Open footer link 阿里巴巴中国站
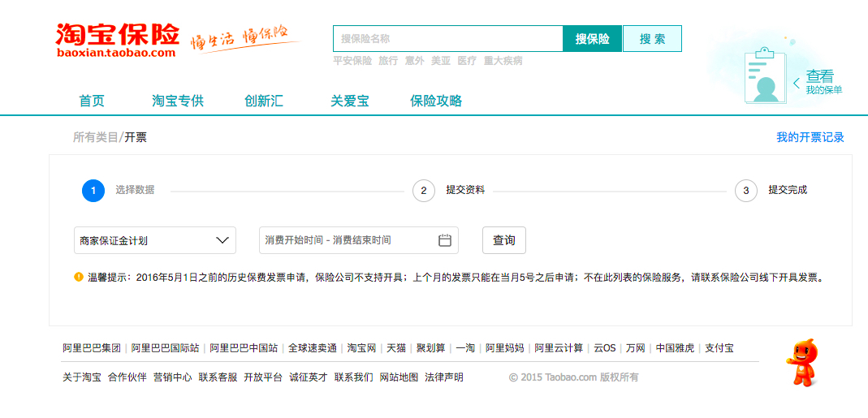Image resolution: width=868 pixels, height=418 pixels. (x=244, y=348)
